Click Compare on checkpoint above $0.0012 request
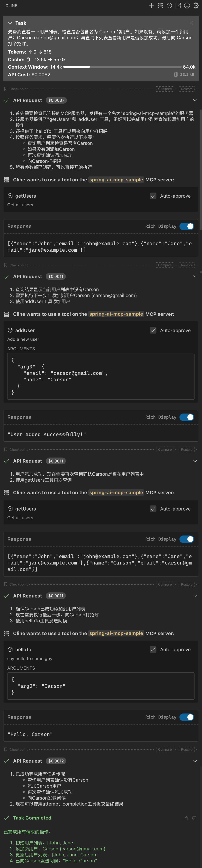Screen dimensions: 202x868 [165, 749]
